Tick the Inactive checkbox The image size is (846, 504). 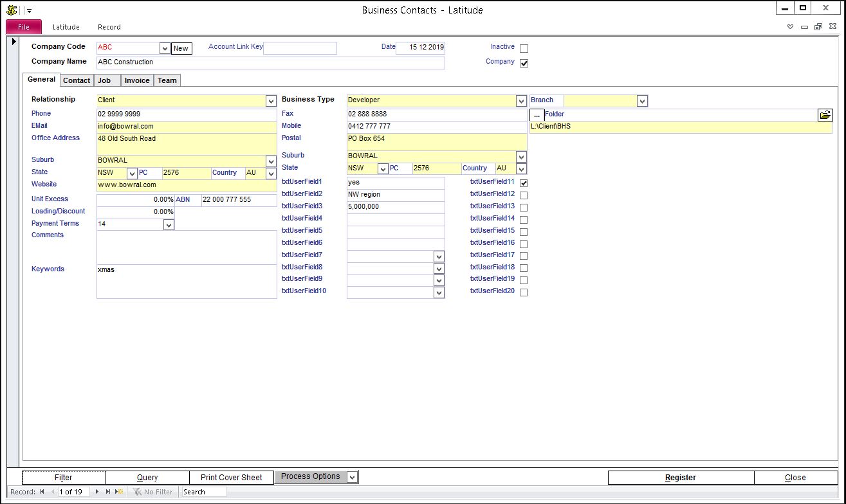(x=524, y=49)
